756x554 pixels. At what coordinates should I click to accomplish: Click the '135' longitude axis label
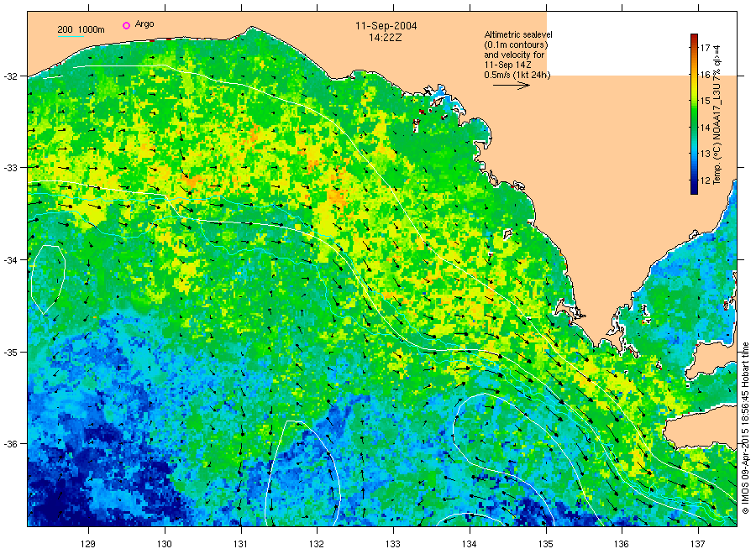pyautogui.click(x=546, y=545)
